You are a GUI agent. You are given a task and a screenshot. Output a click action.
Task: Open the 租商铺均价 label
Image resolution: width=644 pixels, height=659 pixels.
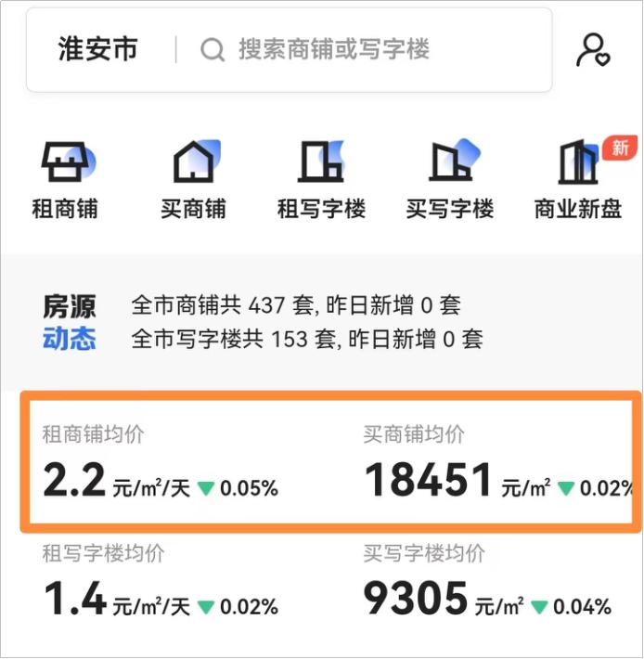click(94, 433)
